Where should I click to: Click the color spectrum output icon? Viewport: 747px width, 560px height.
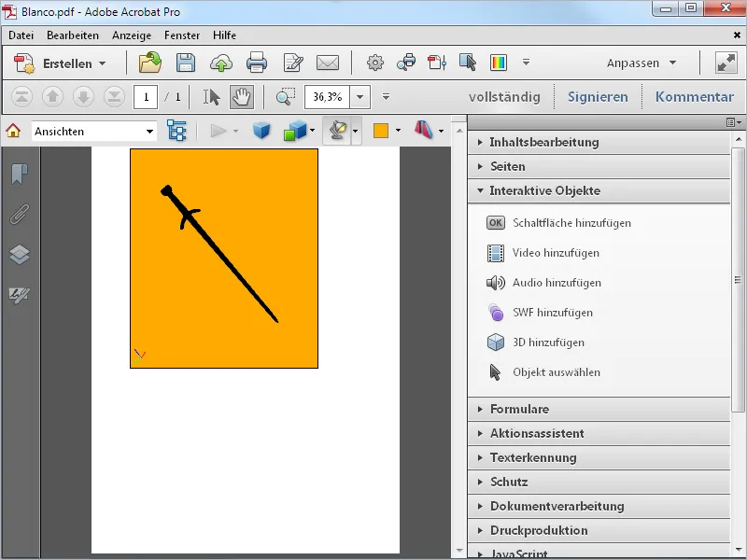[499, 63]
